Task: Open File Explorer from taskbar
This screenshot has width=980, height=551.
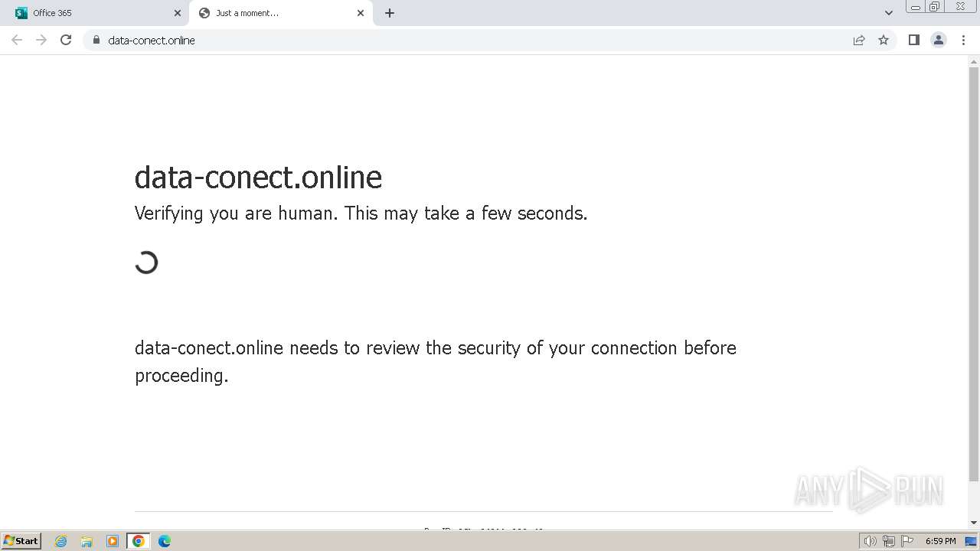Action: [x=87, y=541]
